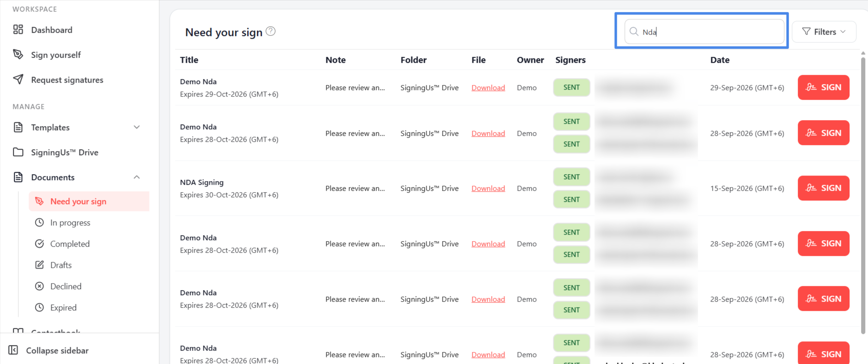Show Declined documents
Image resolution: width=868 pixels, height=364 pixels.
(66, 286)
